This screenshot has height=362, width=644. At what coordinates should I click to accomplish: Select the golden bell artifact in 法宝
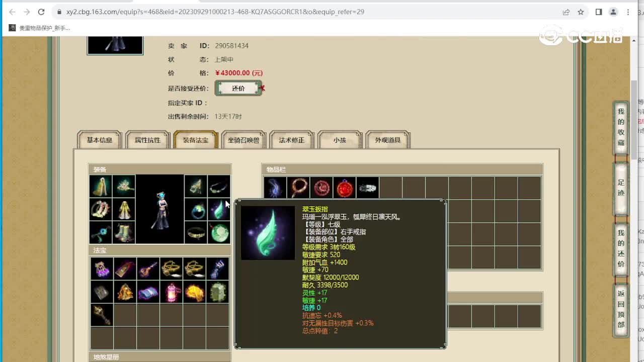(x=125, y=292)
